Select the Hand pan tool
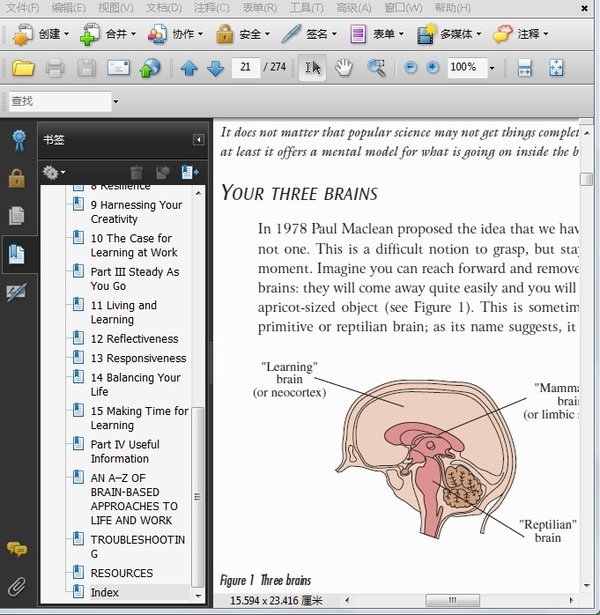600x615 pixels. (344, 67)
